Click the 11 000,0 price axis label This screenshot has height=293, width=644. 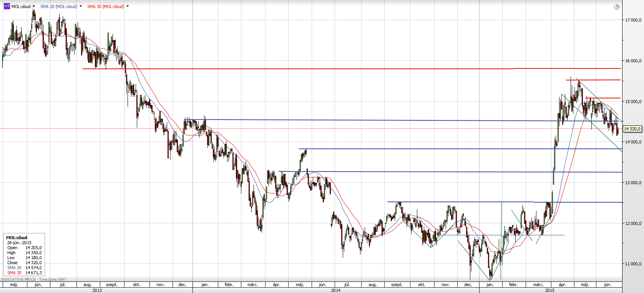(633, 264)
